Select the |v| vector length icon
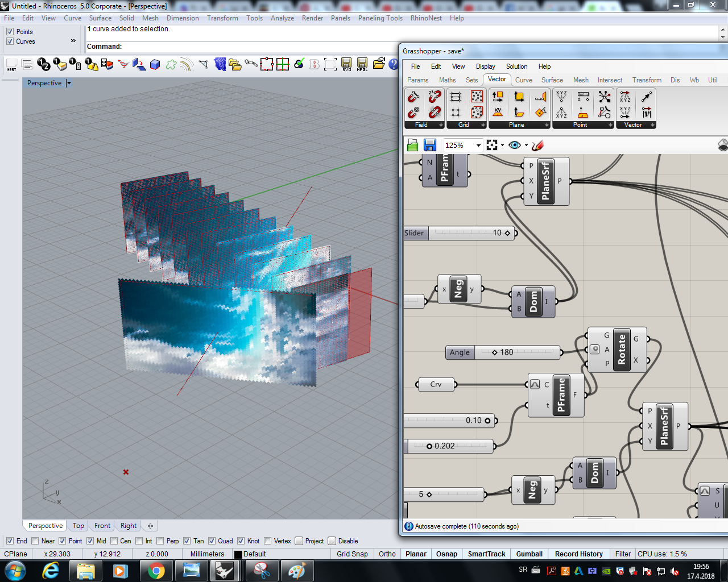728x582 pixels. (647, 112)
